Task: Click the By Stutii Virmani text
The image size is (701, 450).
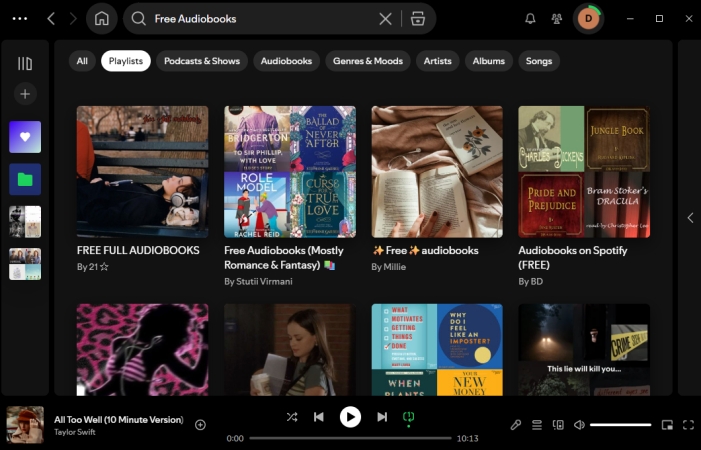Action: coord(258,282)
